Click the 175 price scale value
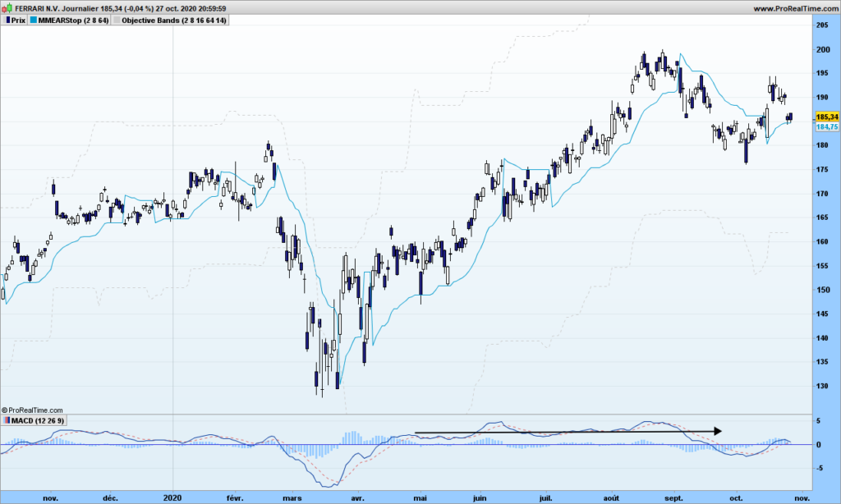This screenshot has width=841, height=504. coord(821,169)
